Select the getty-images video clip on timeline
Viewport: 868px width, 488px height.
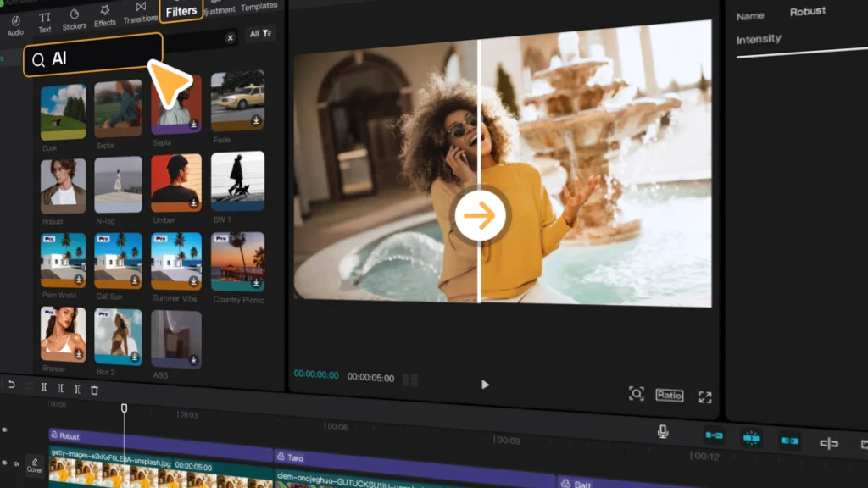point(160,469)
